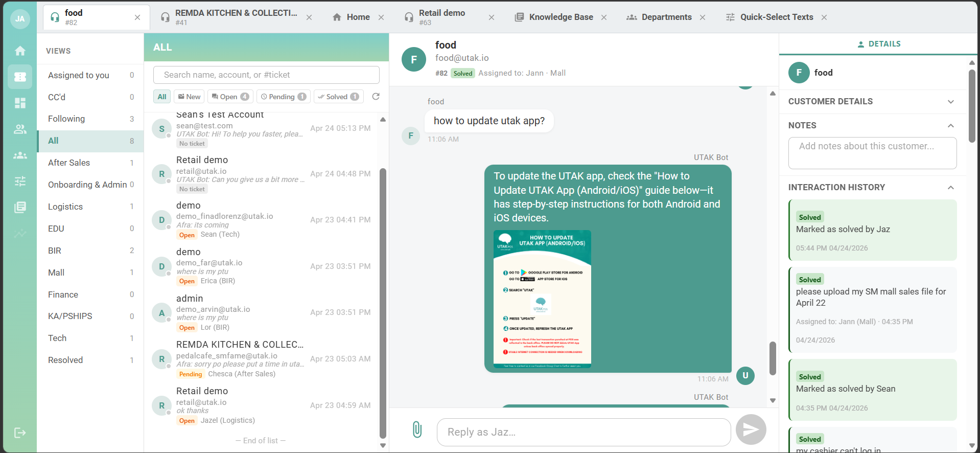Click the search name or ticket field

tap(266, 75)
